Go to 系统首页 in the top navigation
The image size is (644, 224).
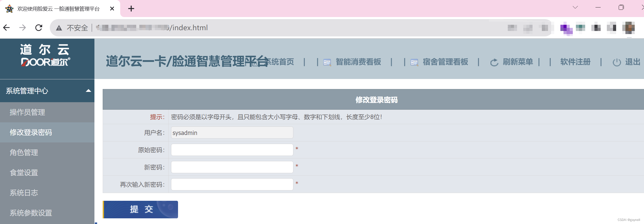click(x=279, y=62)
